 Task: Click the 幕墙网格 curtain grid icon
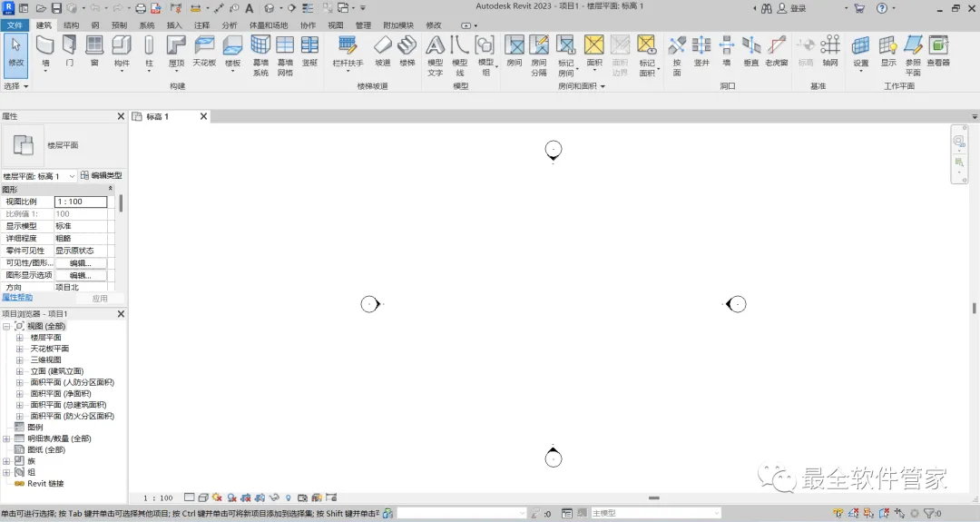point(285,45)
